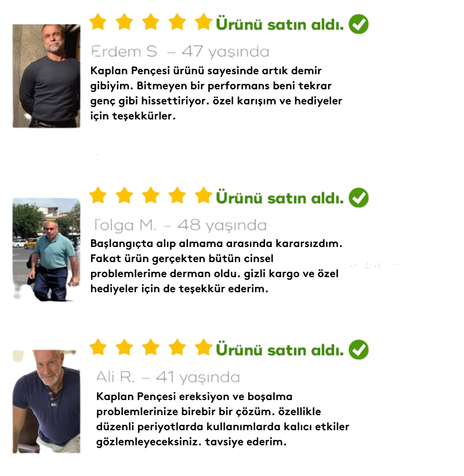Open Erdem S. profile photo
Image resolution: width=464 pixels, height=476 pixels.
tap(46, 76)
